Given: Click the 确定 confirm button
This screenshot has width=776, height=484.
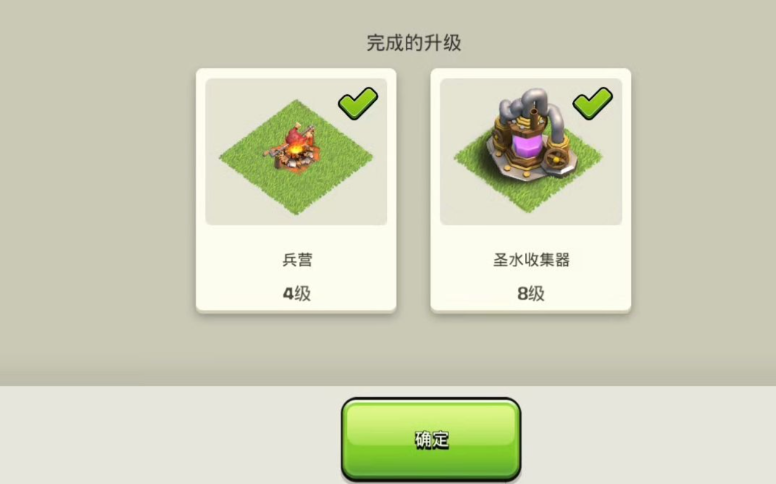Looking at the screenshot, I should coord(431,439).
